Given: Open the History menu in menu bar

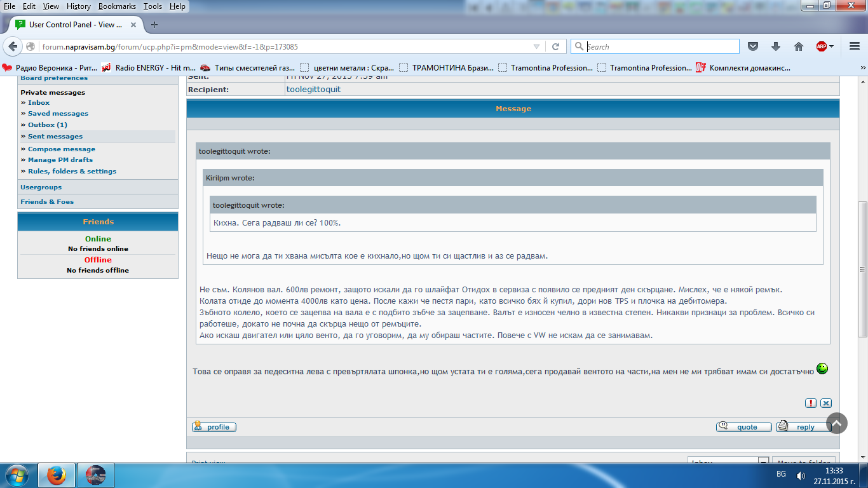Looking at the screenshot, I should (x=78, y=6).
